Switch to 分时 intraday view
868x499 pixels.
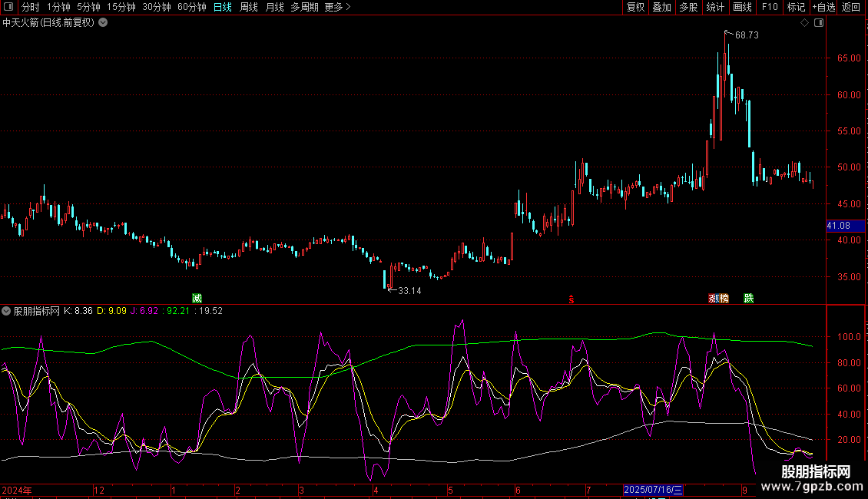point(31,7)
